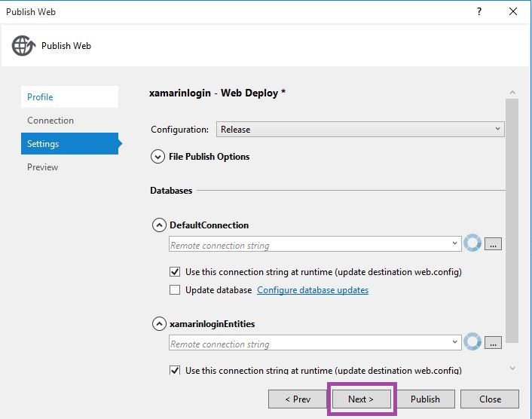This screenshot has height=419, width=532.
Task: Click the help question mark icon
Action: pyautogui.click(x=479, y=12)
